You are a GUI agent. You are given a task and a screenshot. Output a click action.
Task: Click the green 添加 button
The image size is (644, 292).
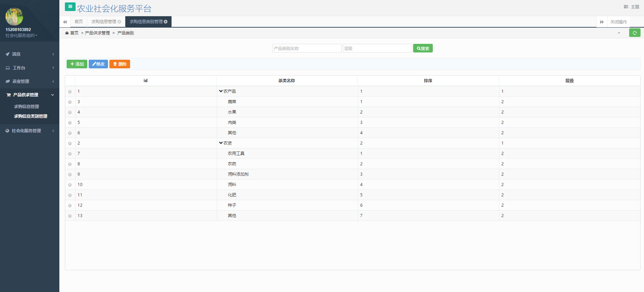pos(77,64)
